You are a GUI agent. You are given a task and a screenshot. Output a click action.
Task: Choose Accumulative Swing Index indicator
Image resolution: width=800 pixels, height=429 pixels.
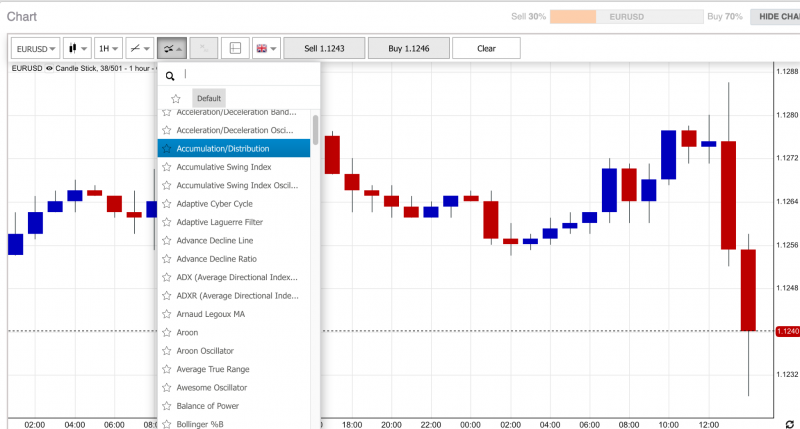[x=234, y=167]
